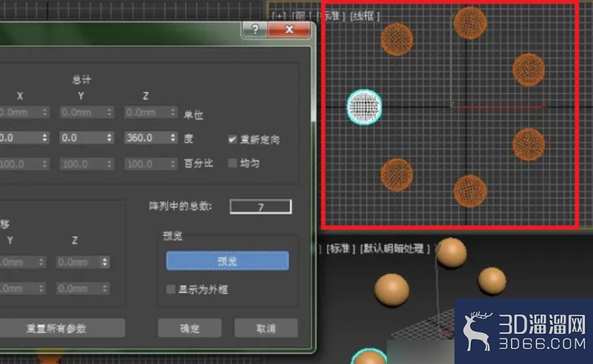
Task: Open the [线框] wireframe shading menu
Action: (364, 16)
